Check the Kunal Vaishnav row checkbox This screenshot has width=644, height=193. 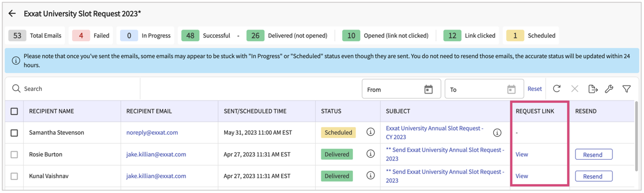[x=14, y=176]
